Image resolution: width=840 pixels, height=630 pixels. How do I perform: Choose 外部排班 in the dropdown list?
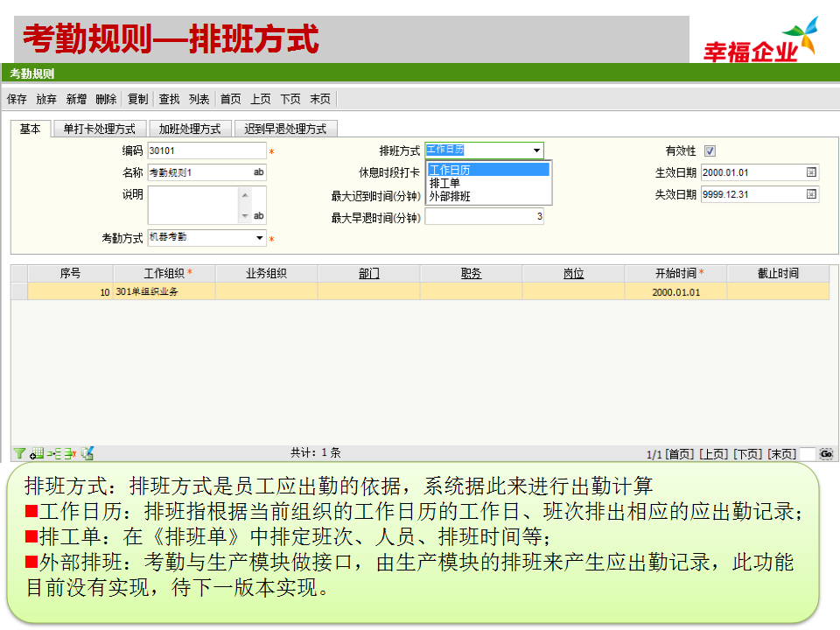tap(450, 196)
